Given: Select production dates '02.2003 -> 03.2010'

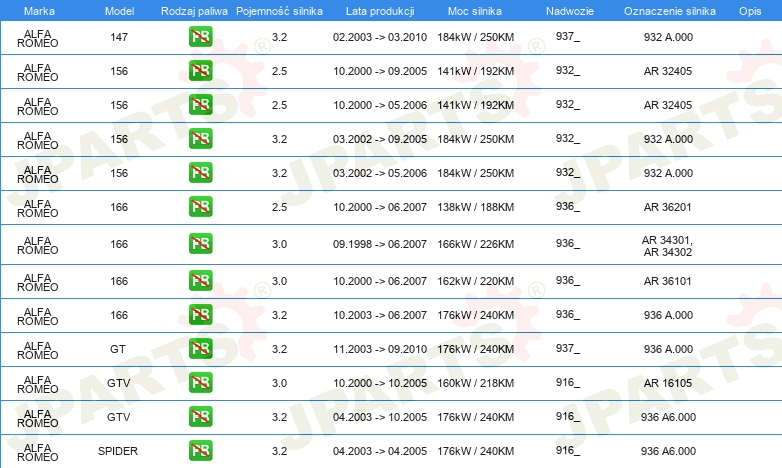Looking at the screenshot, I should (380, 37).
